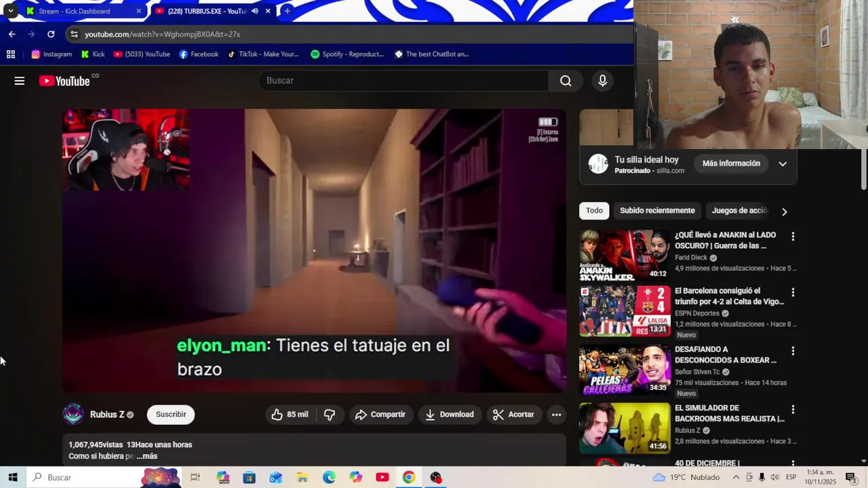Image resolution: width=868 pixels, height=488 pixels.
Task: Open Microsoft Store from the taskbar
Action: point(249,477)
